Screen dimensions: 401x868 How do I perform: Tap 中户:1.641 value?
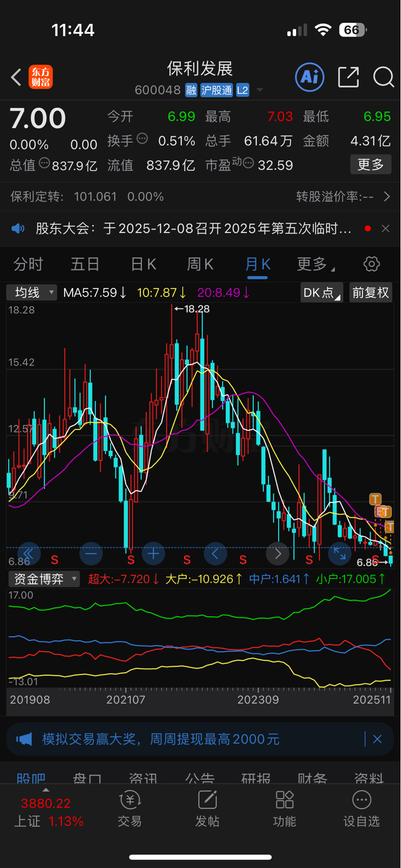[x=280, y=579]
